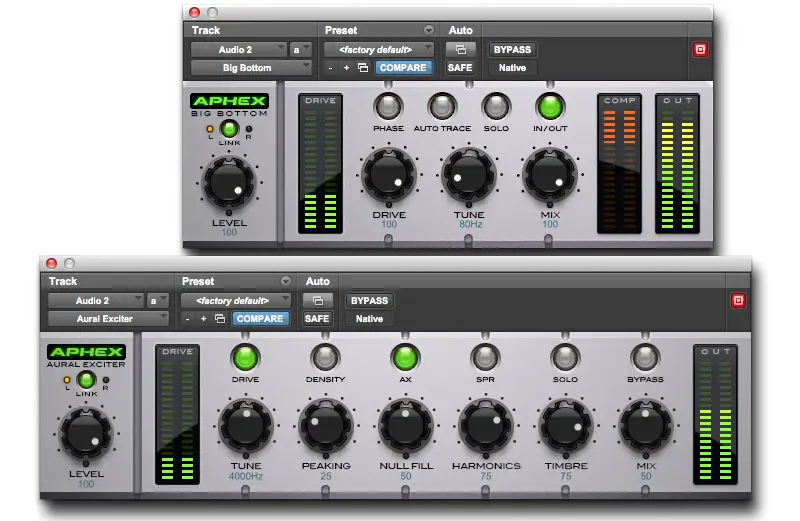Click SAFE button in Big Bottom window
This screenshot has height=521, width=800.
(x=460, y=67)
